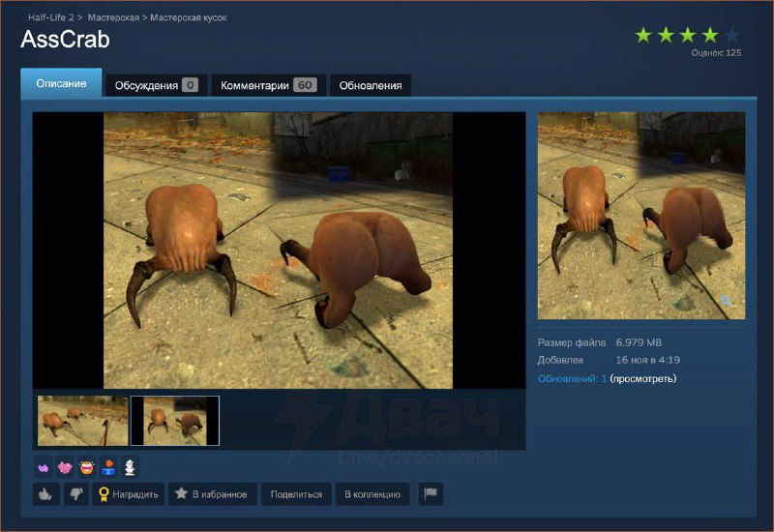Click the (просмотреть) link
The image size is (774, 532).
[x=642, y=378]
